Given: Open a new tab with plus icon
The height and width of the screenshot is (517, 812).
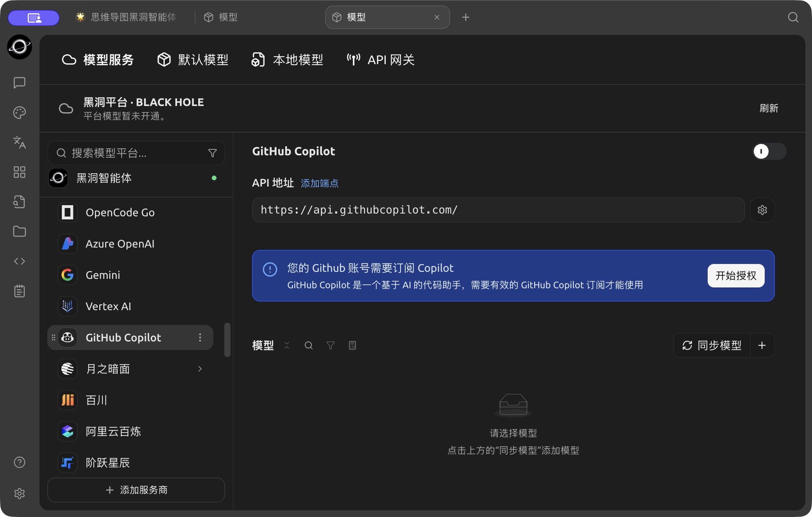Looking at the screenshot, I should (x=465, y=17).
